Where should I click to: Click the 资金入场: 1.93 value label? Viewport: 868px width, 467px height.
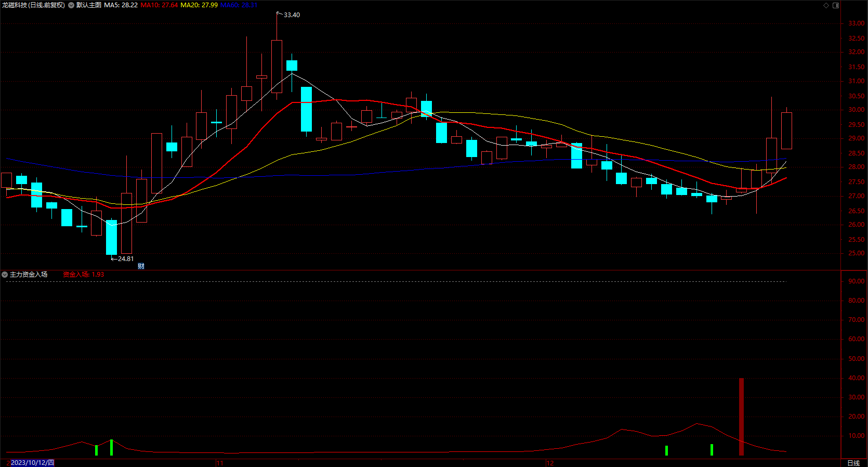83,275
